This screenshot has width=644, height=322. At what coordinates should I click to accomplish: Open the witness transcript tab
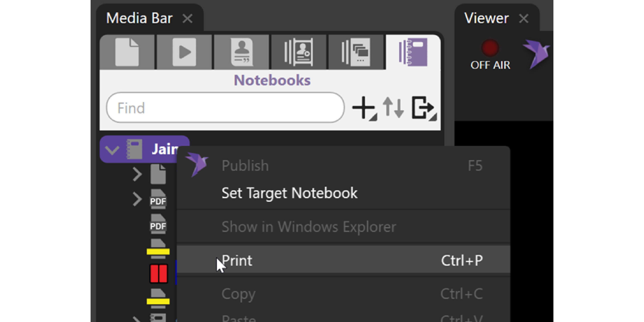coord(241,52)
